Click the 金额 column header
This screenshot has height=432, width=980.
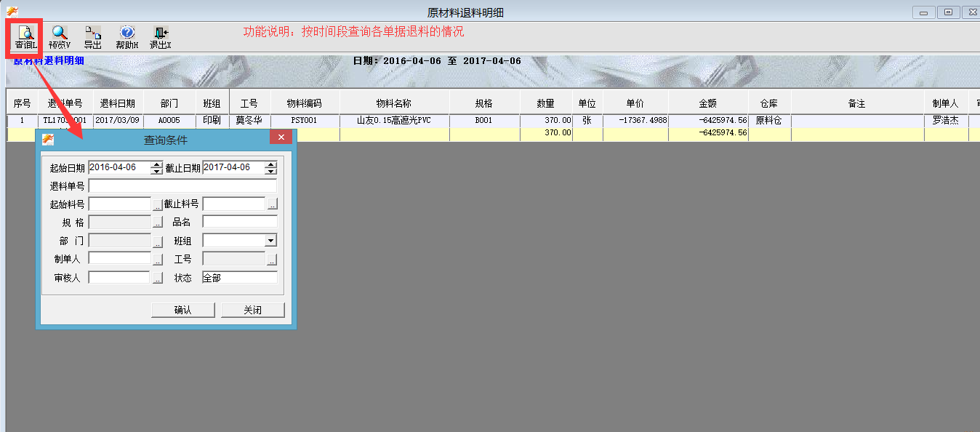click(x=708, y=104)
